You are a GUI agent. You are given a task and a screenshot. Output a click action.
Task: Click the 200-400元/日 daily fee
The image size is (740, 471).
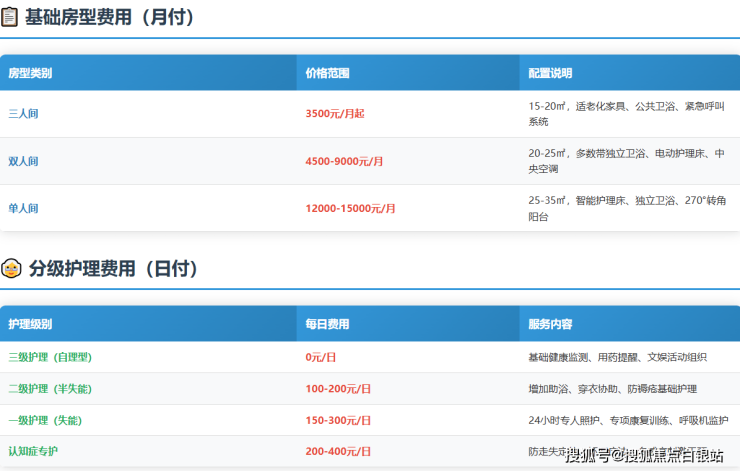click(338, 451)
